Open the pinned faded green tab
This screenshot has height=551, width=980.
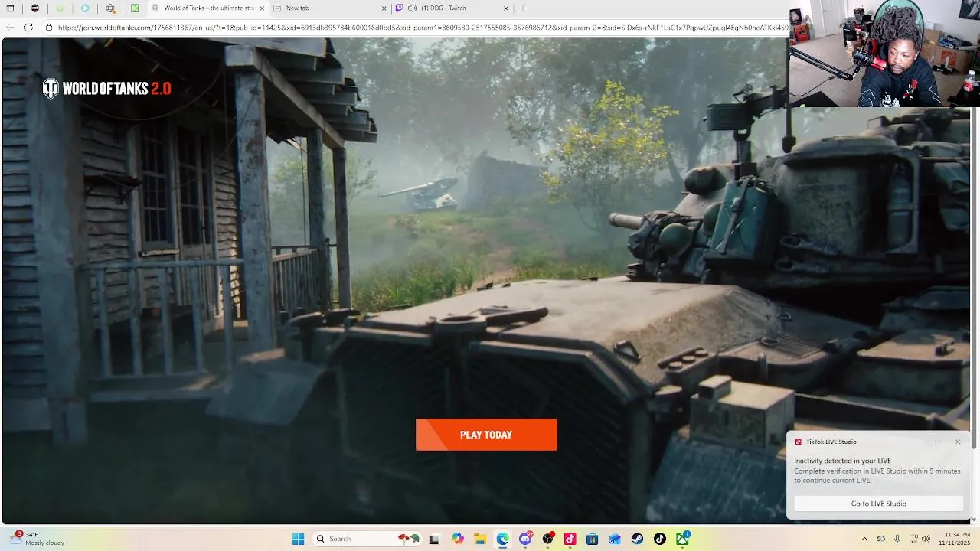pos(60,8)
